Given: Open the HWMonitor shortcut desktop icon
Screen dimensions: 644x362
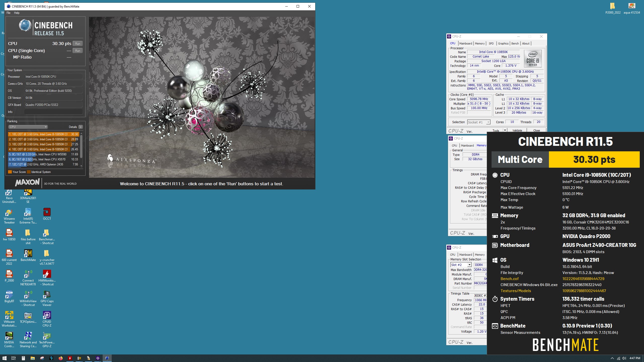Looking at the screenshot, I should point(47,278).
